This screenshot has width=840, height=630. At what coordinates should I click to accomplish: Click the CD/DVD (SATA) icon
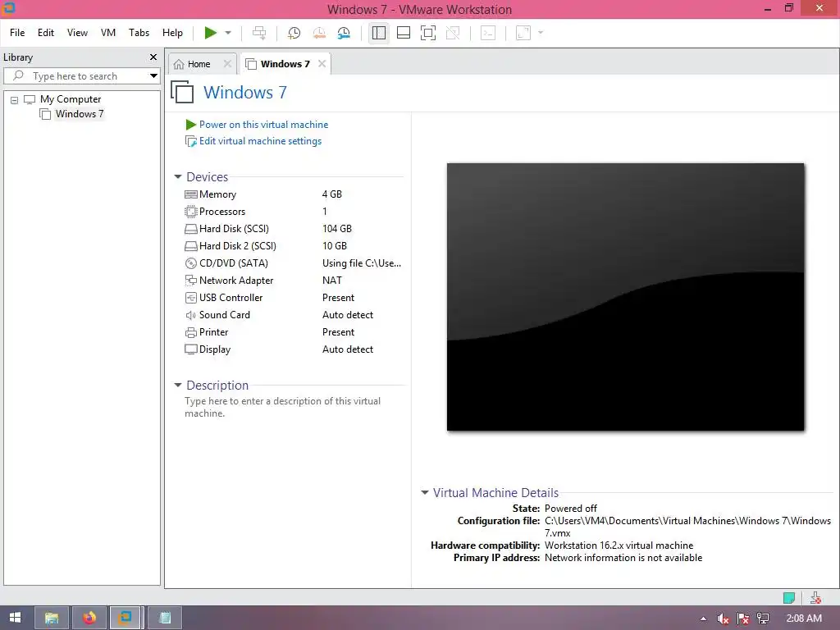point(190,263)
